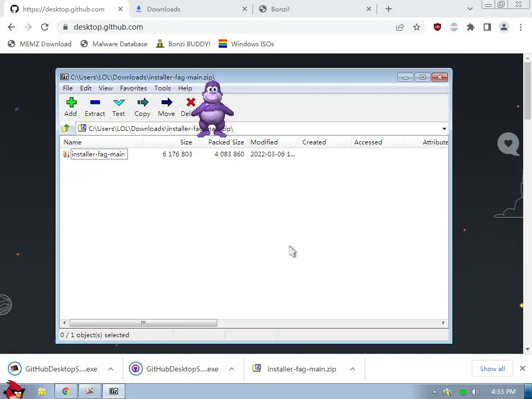The height and width of the screenshot is (399, 532).
Task: Sort by the Accessed column header
Action: pyautogui.click(x=377, y=142)
